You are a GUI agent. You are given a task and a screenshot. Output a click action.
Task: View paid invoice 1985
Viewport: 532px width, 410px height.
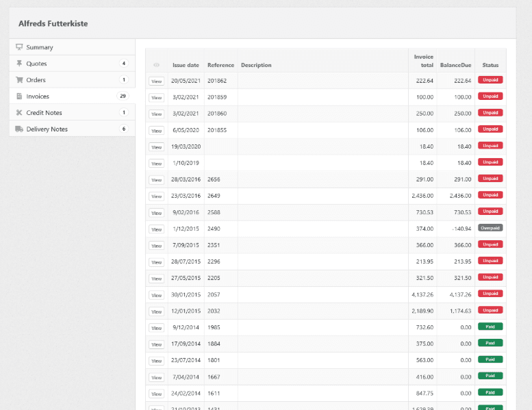[x=156, y=328]
